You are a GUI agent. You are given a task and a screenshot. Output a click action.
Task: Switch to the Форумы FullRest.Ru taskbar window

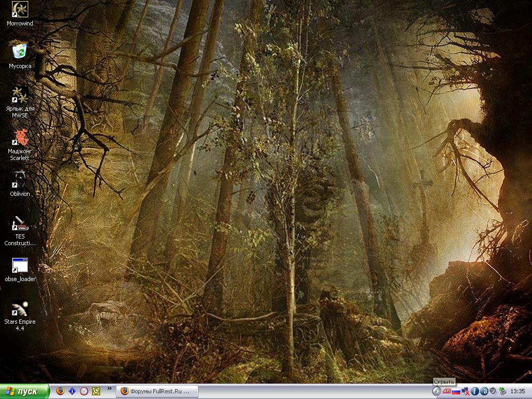click(157, 391)
